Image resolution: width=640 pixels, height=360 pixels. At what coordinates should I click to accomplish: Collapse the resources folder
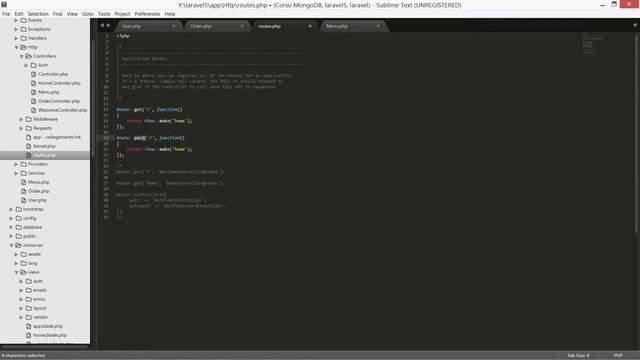click(11, 245)
